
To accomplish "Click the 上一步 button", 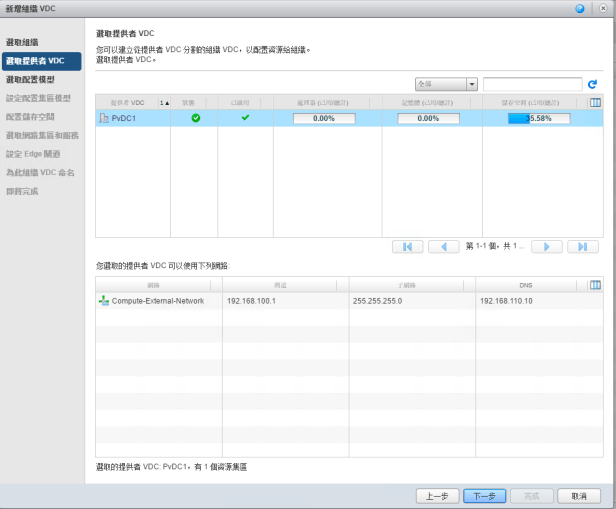I will (x=437, y=495).
